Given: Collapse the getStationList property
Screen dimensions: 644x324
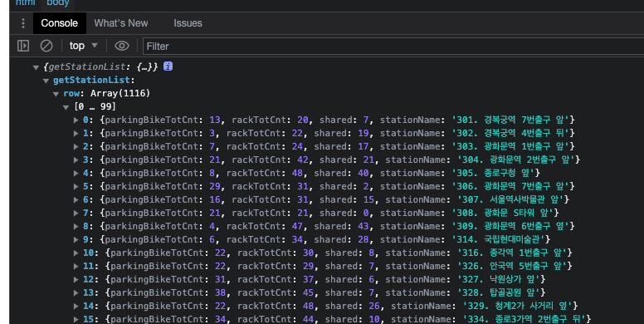Looking at the screenshot, I should (x=46, y=81).
